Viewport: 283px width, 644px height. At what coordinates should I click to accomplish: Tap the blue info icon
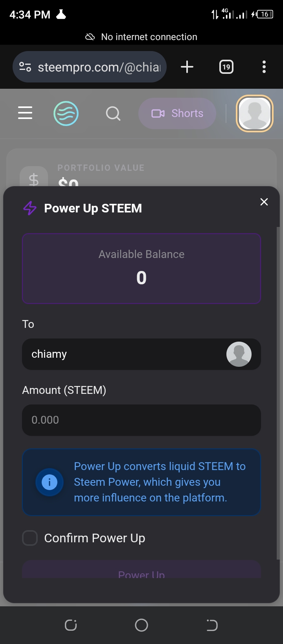[x=50, y=482]
